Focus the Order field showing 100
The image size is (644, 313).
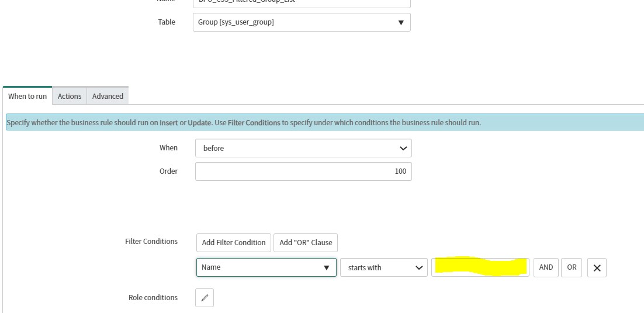(303, 171)
